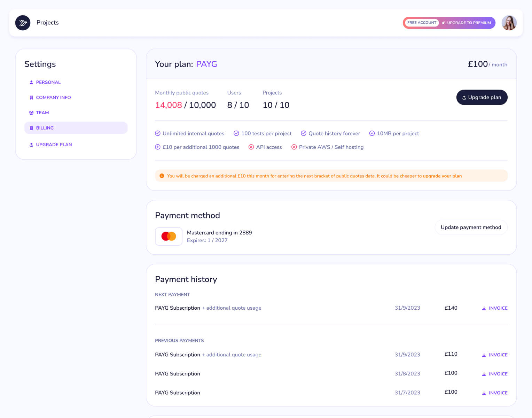
Task: Click 'Mastercard ending in 2889' text
Action: 219,233
